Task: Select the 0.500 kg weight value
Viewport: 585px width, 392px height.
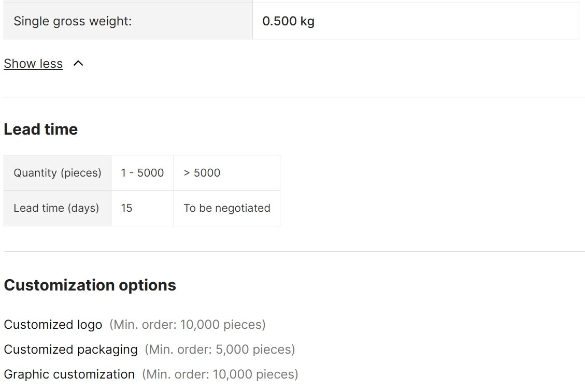Action: click(289, 21)
